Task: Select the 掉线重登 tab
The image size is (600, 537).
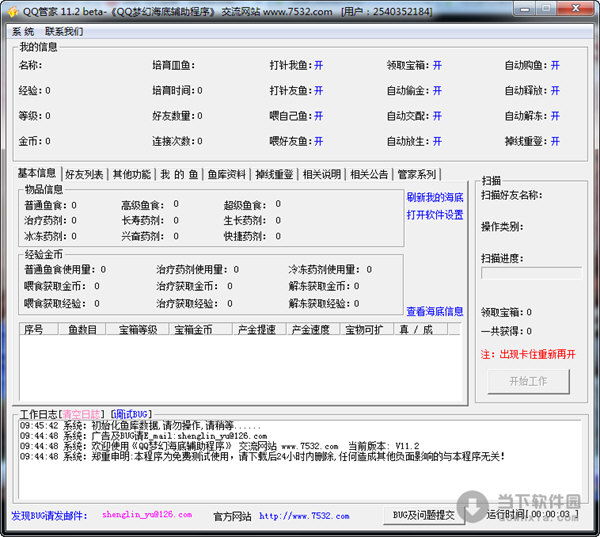Action: click(x=274, y=175)
